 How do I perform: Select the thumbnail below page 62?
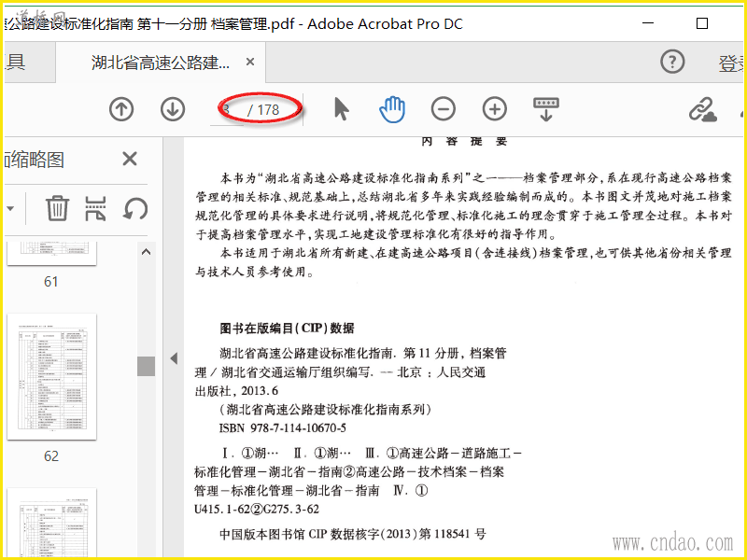[52, 523]
